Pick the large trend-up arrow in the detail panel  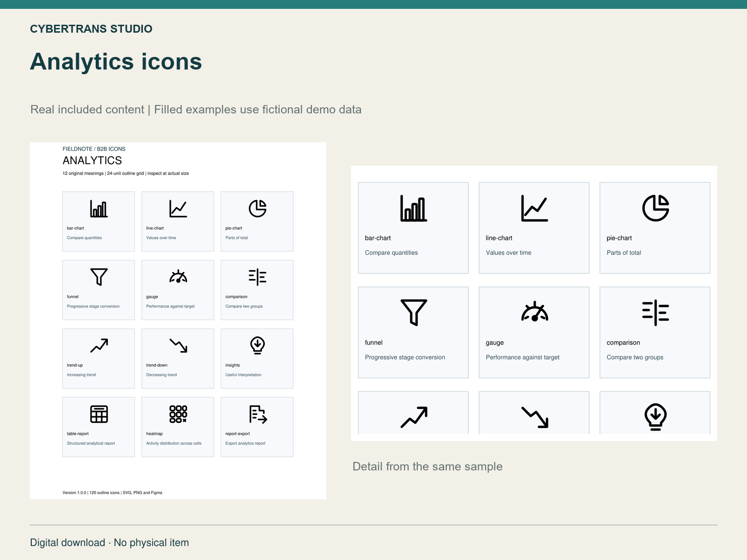coord(414,417)
